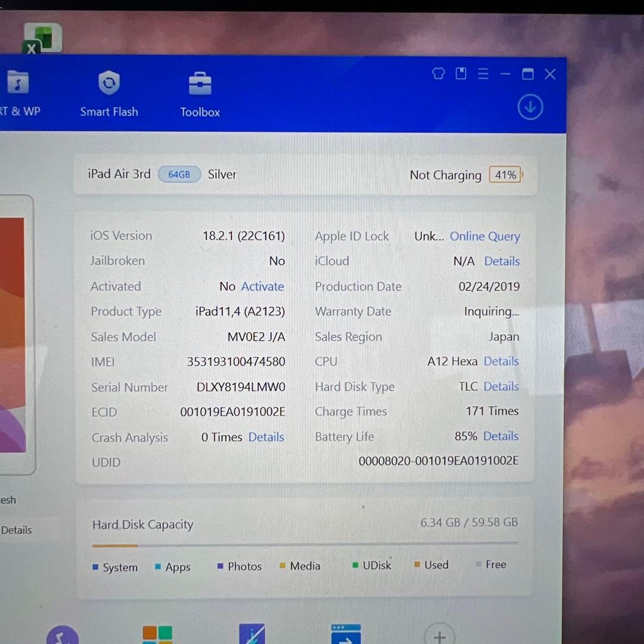Open Battery Life Details link
The image size is (644, 644).
tap(500, 436)
